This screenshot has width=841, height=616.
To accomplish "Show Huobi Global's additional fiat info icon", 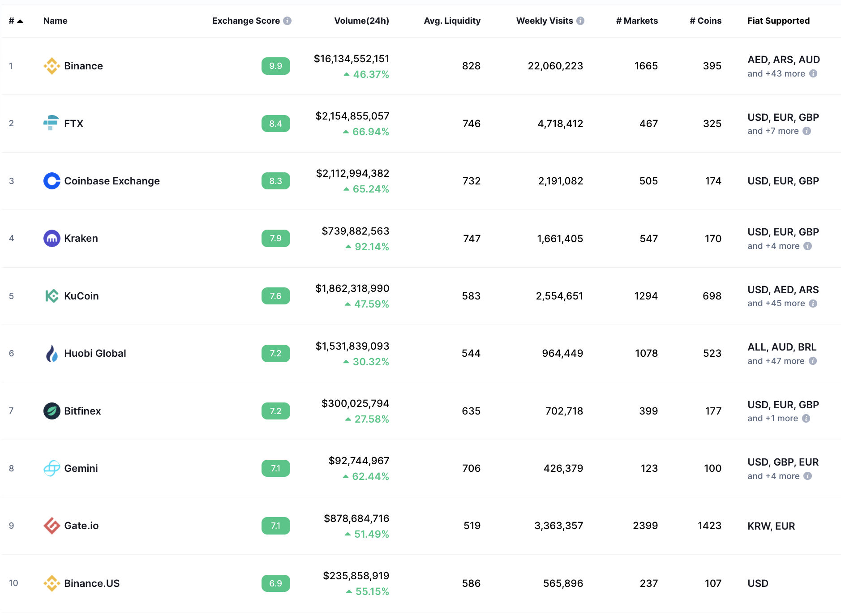I will tap(813, 361).
